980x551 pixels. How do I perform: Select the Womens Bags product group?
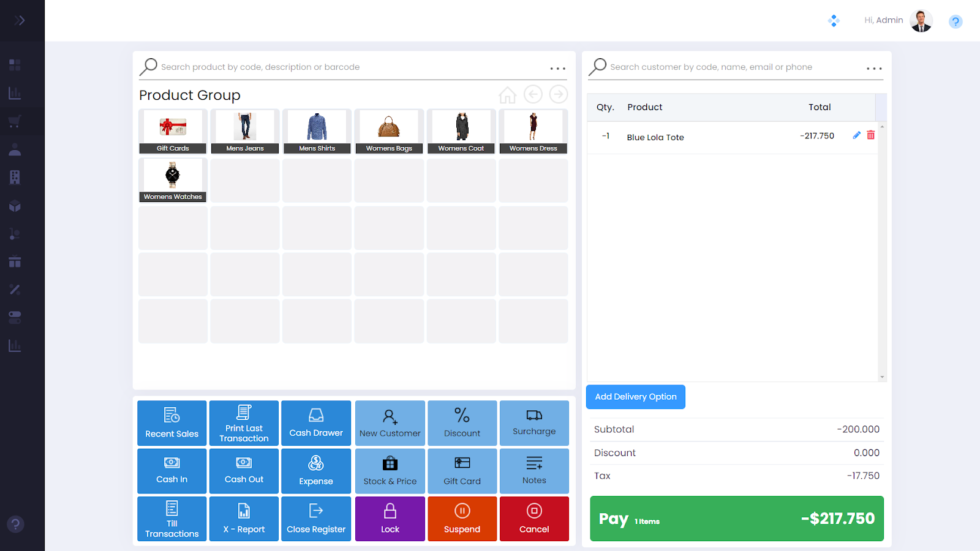point(389,131)
